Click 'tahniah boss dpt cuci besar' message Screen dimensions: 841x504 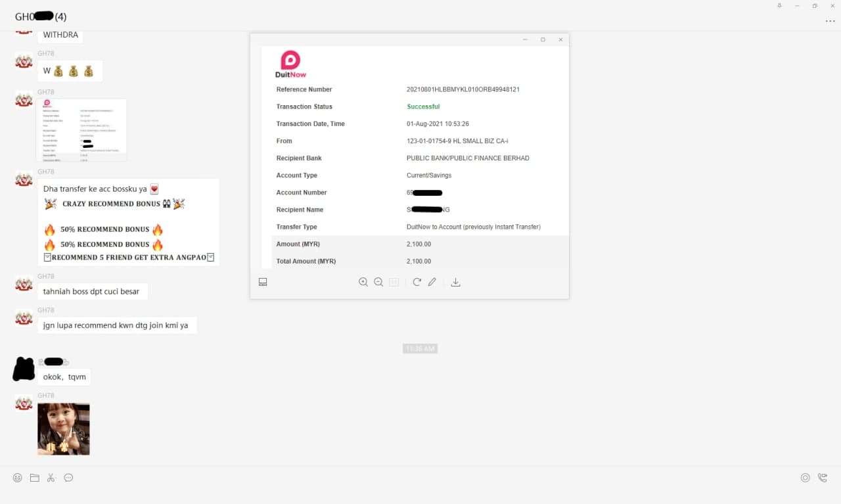(x=92, y=292)
